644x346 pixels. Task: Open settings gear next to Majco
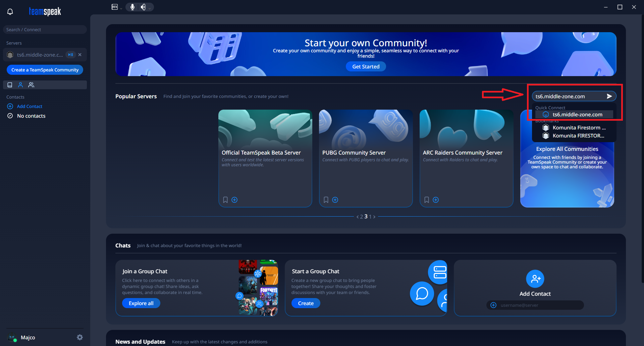pos(80,337)
